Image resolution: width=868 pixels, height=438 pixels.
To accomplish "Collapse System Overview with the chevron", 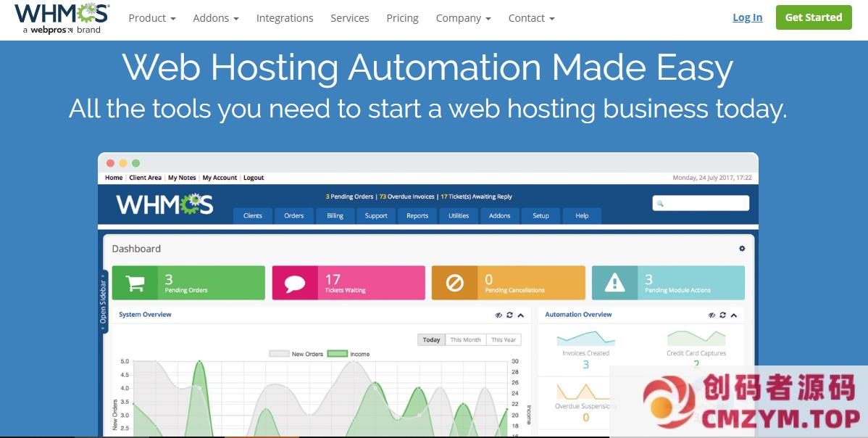I will click(520, 315).
